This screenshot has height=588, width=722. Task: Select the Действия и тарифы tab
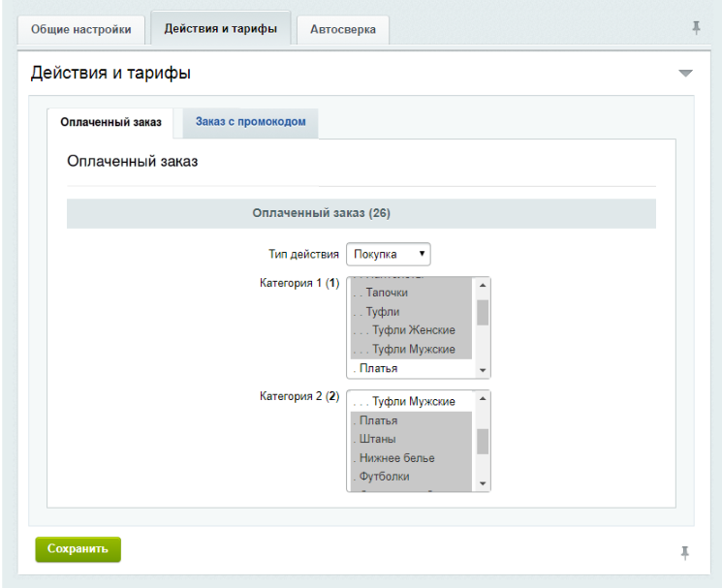pos(220,28)
